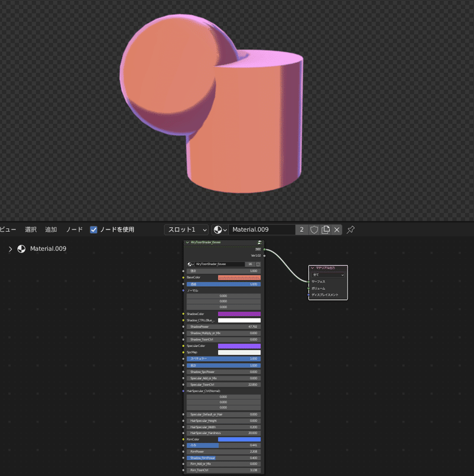Click the Specular_Default_or_Hair slider
Screen dimensions: 474x476
tap(223, 414)
